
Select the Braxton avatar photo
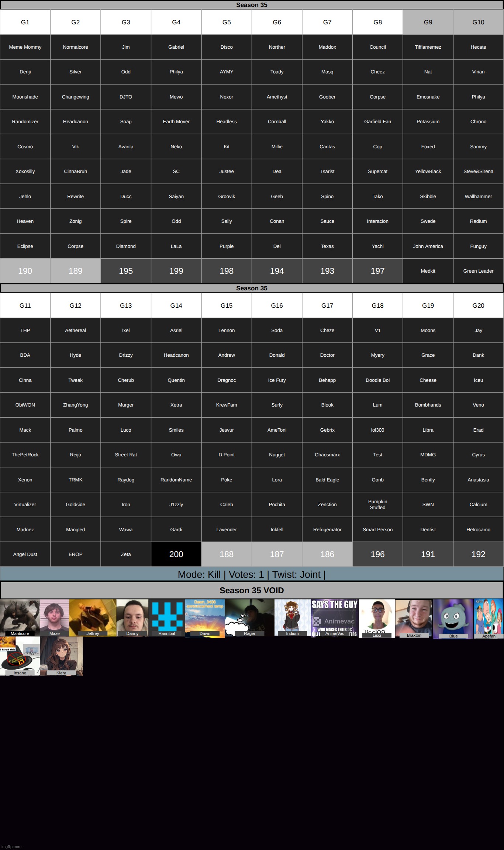tap(414, 618)
